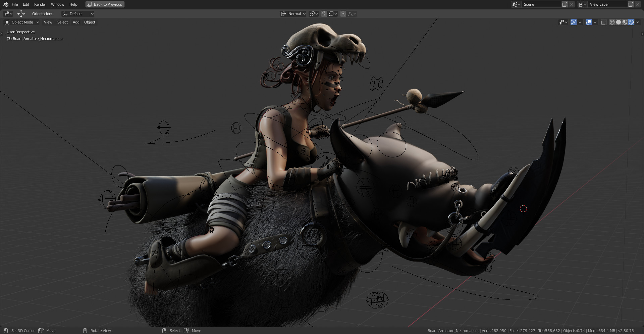
Task: Open the Help menu
Action: [73, 4]
